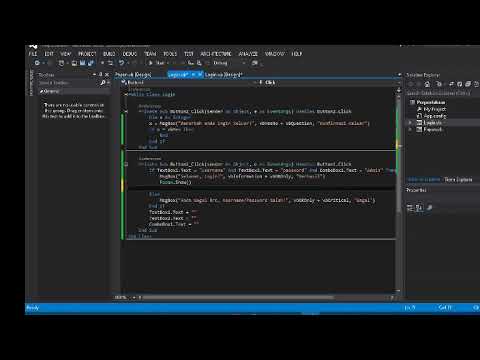Screen dimensions: 480x360
Task: Open the EDIT menu
Action: coord(49,54)
